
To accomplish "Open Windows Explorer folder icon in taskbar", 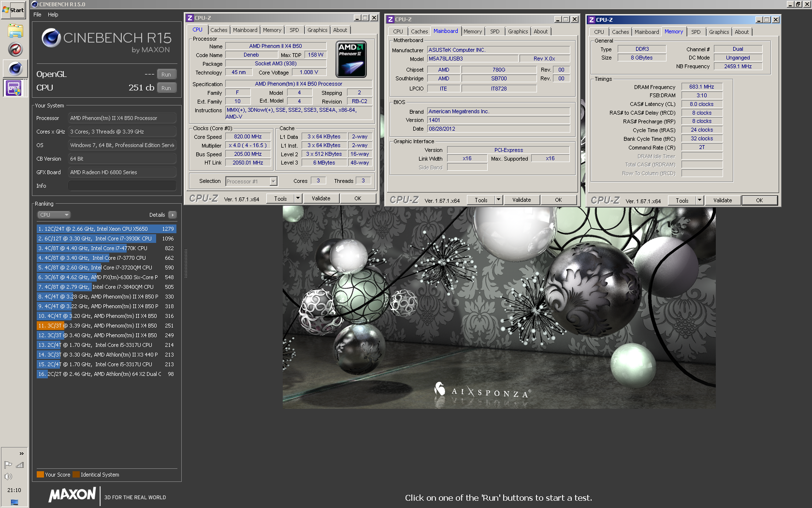I will point(15,31).
